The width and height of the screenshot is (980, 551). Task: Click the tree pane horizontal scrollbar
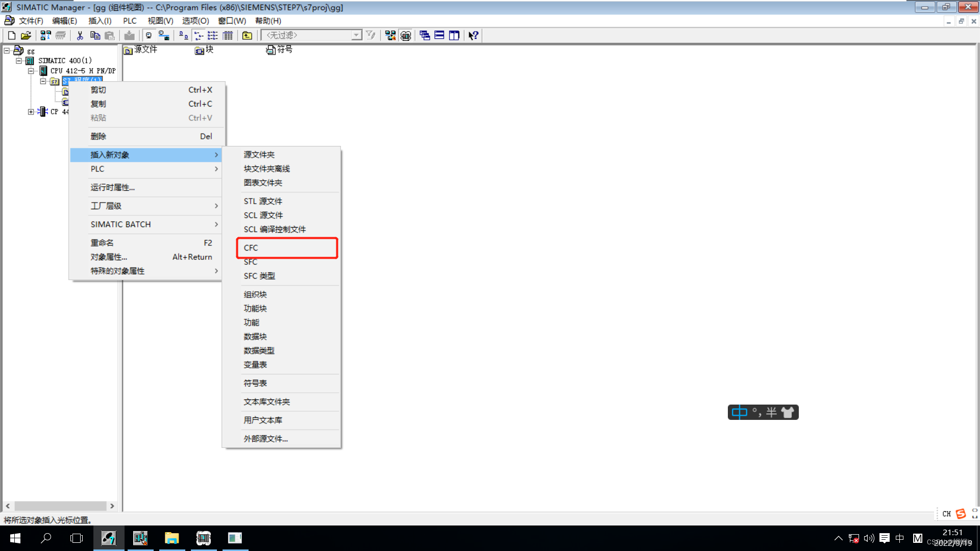60,506
